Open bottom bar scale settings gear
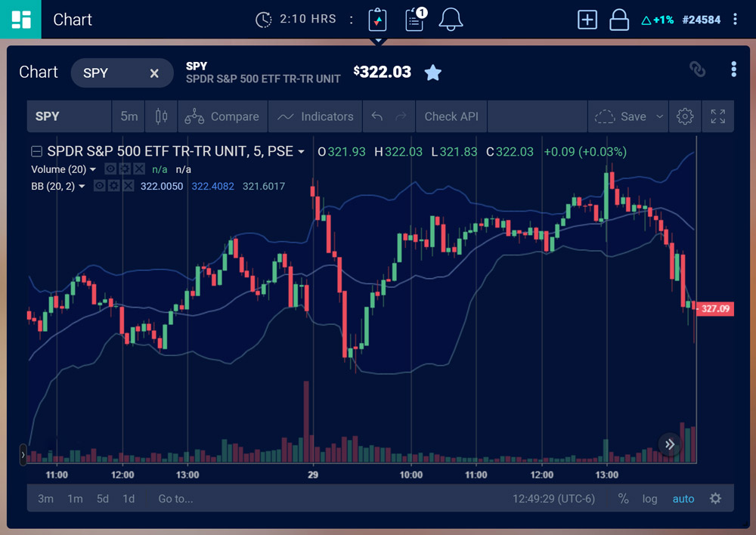The height and width of the screenshot is (535, 756). pos(715,498)
